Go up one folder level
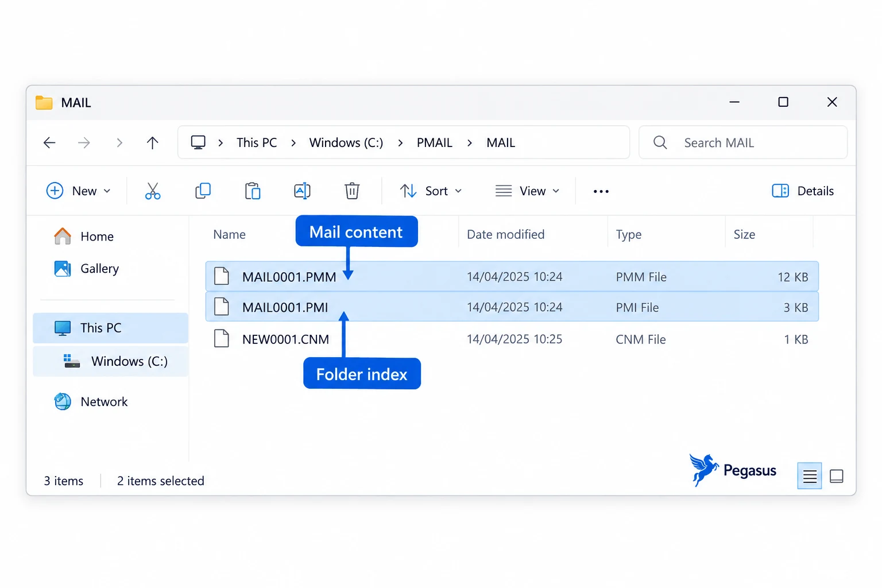The image size is (882, 588). pos(152,142)
